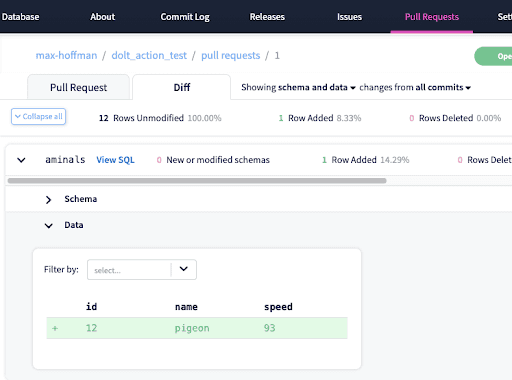Open the About nav item
The width and height of the screenshot is (512, 380).
click(102, 17)
